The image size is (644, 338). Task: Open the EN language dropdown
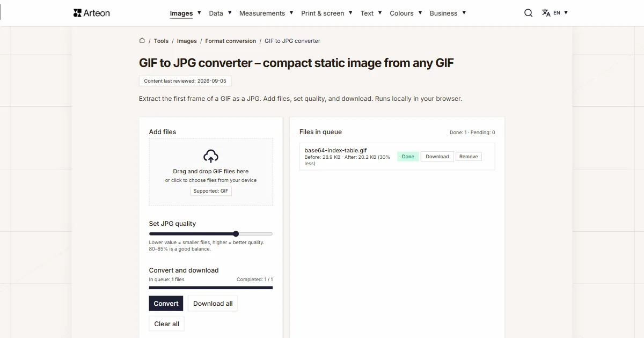(x=561, y=13)
